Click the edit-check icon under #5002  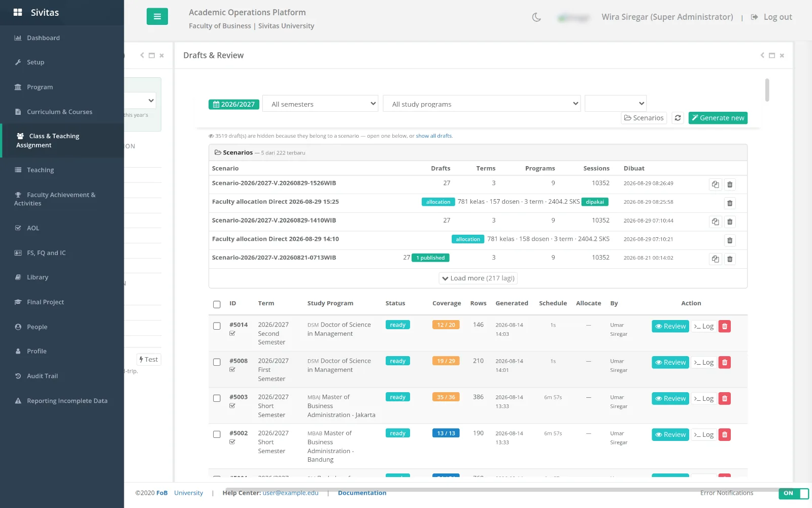(232, 442)
